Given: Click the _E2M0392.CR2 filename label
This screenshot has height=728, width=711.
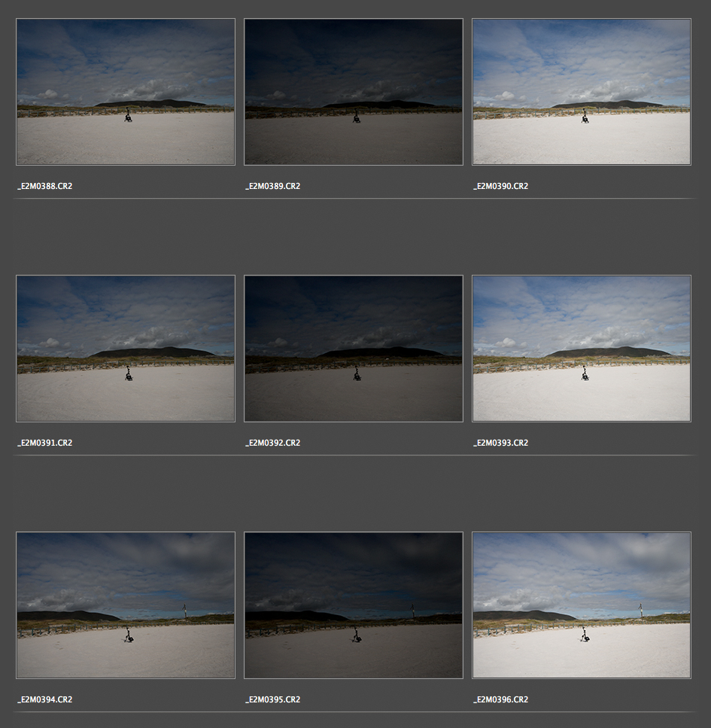Looking at the screenshot, I should pos(273,443).
